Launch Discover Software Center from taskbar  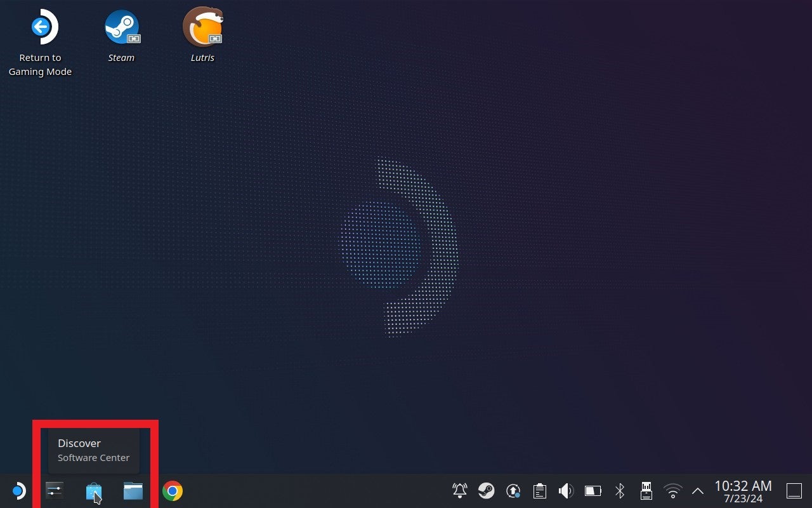93,491
